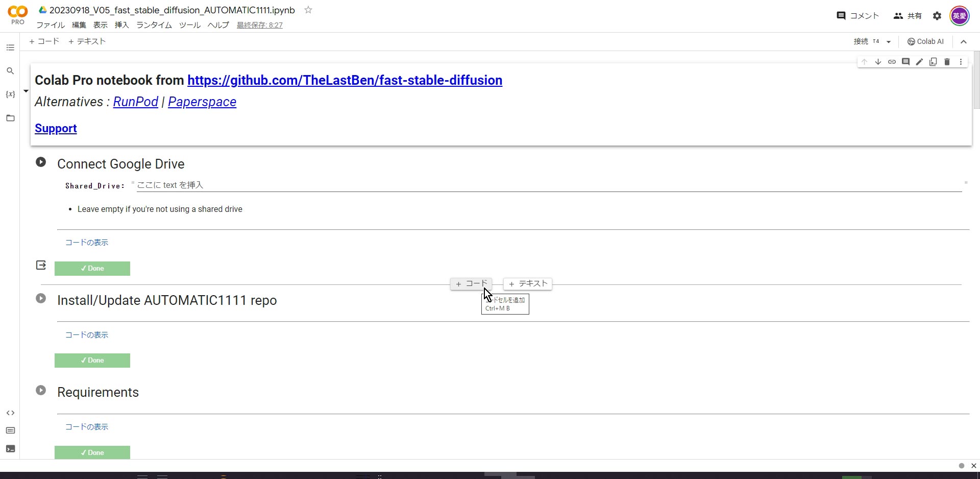Collapse the header with the chevron up
980x479 pixels.
(x=963, y=42)
